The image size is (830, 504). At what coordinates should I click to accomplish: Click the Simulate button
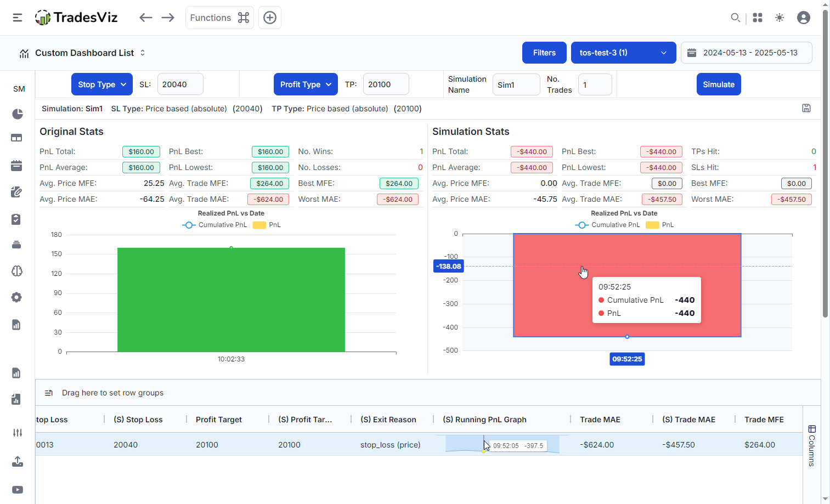[x=718, y=84]
